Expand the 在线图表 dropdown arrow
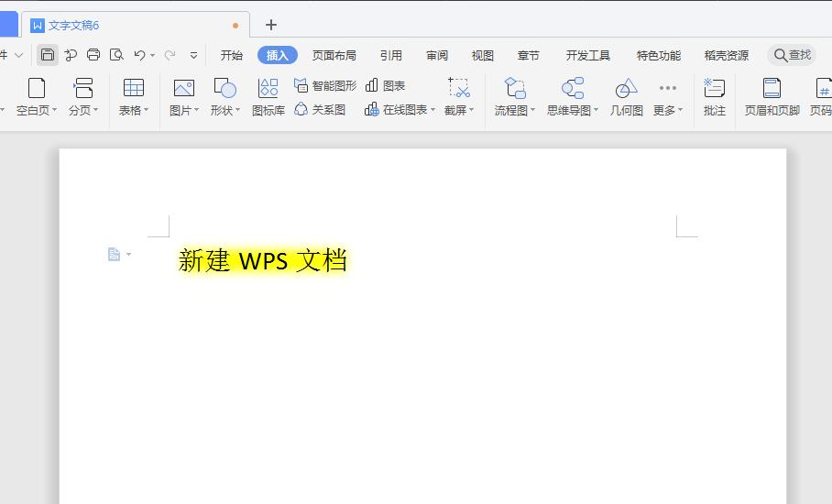The height and width of the screenshot is (504, 832). click(433, 110)
